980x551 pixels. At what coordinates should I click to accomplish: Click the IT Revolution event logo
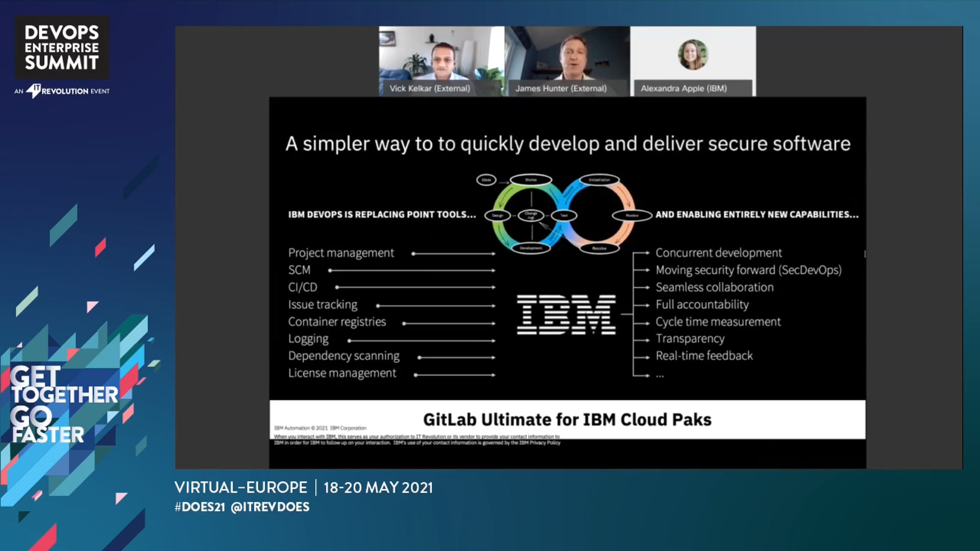62,91
